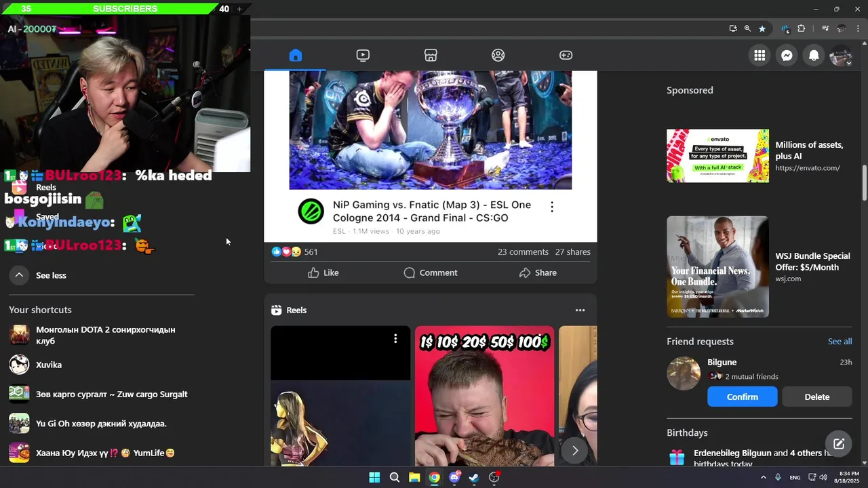This screenshot has height=488, width=868.
Task: Click the bookmark star icon
Action: pyautogui.click(x=762, y=28)
